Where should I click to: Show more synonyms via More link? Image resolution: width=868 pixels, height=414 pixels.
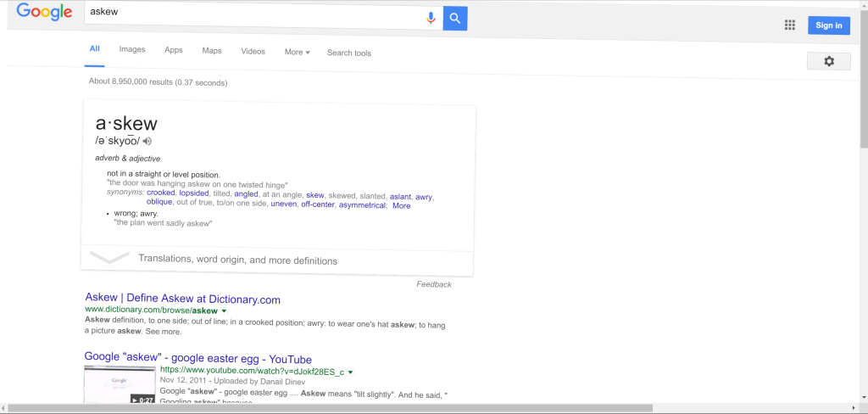(401, 205)
